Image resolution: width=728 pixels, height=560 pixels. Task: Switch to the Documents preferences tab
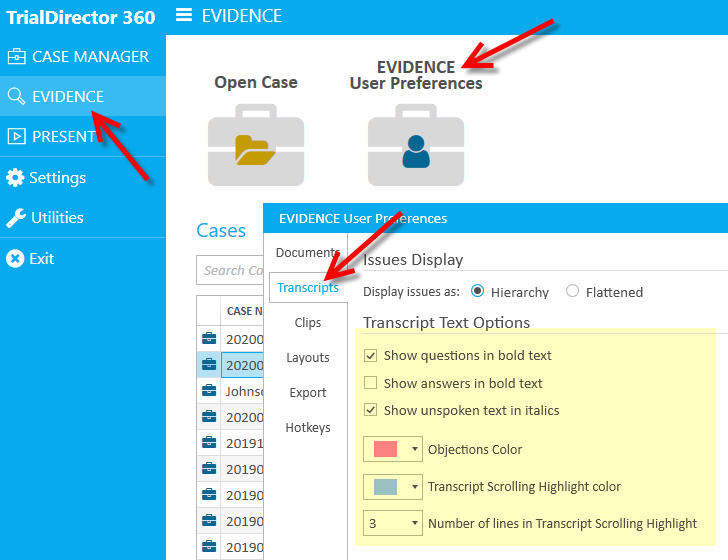click(x=308, y=253)
